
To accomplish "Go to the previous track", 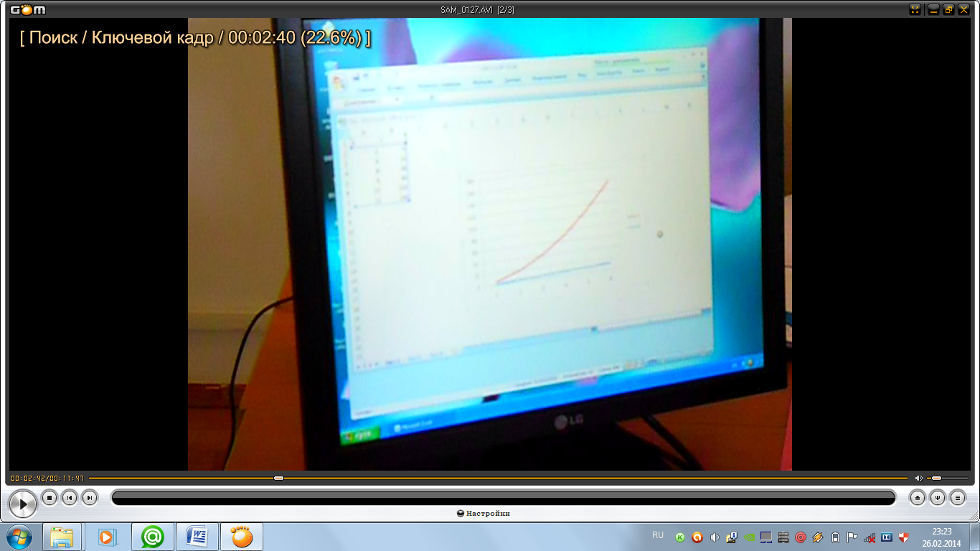I will pyautogui.click(x=69, y=497).
